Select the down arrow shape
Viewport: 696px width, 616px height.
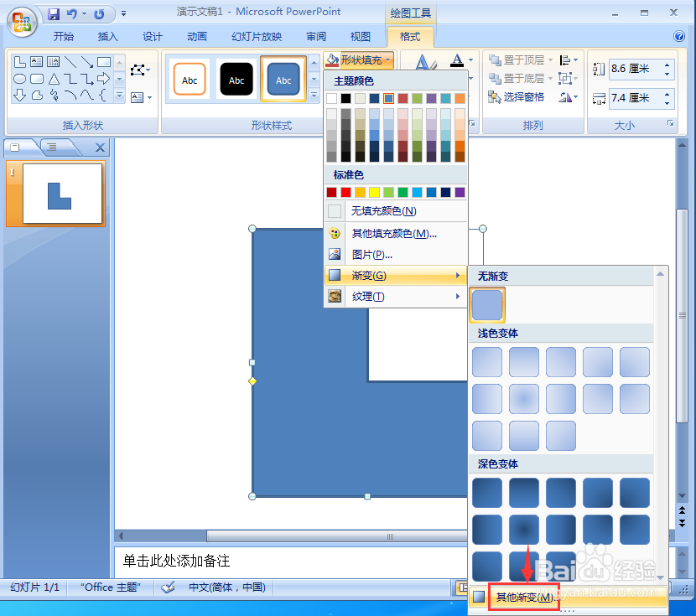(19, 95)
